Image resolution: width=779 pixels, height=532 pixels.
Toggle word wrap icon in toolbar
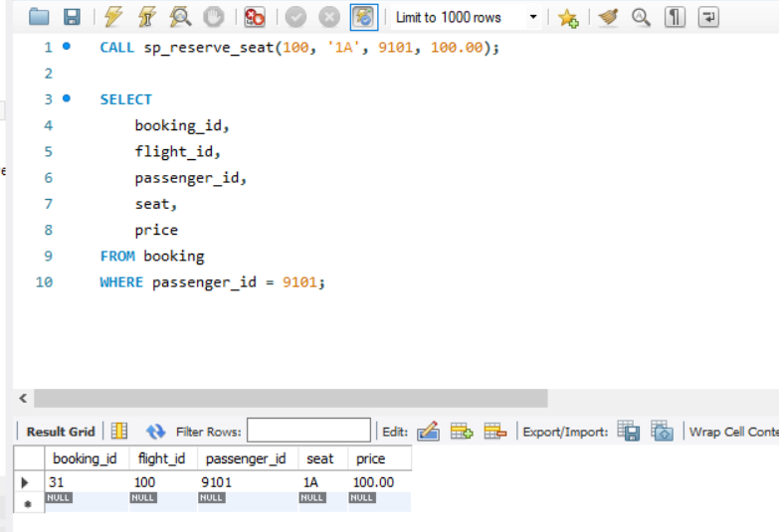pyautogui.click(x=708, y=17)
